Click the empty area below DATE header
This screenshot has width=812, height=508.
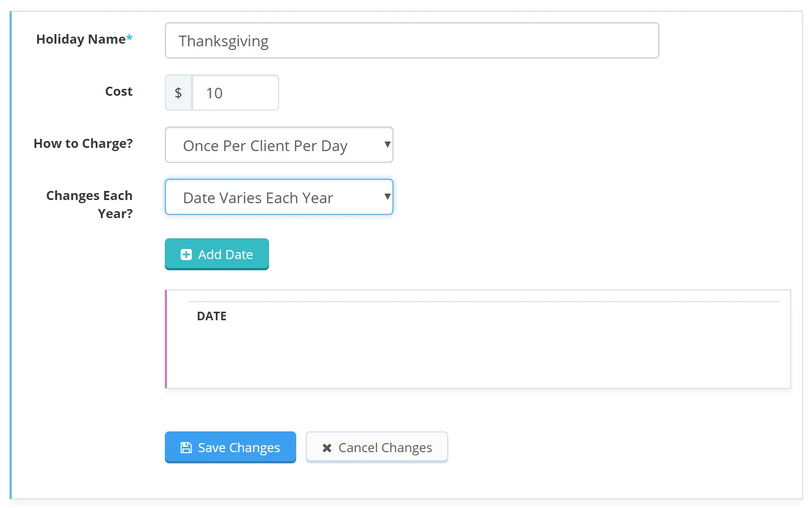[479, 356]
